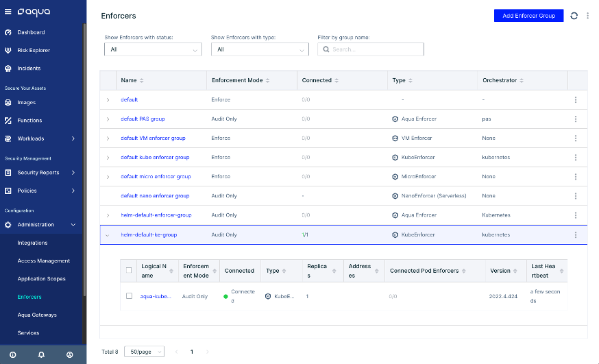
Task: Open actions menu for helm-default-enforcer-group
Action: click(575, 215)
